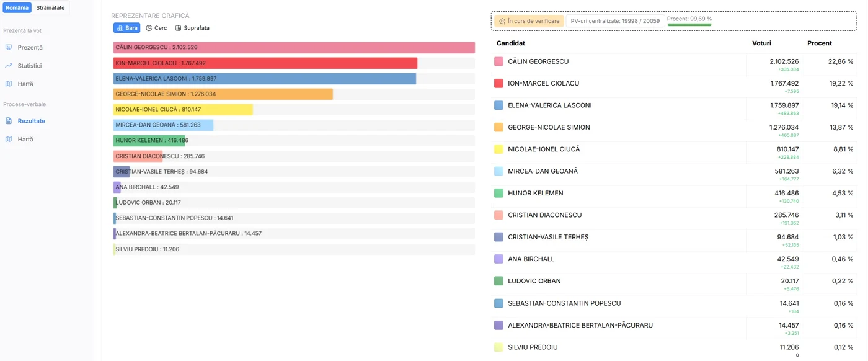868x361 pixels.
Task: Click the Călin Georgescu bar in chart
Action: click(294, 47)
